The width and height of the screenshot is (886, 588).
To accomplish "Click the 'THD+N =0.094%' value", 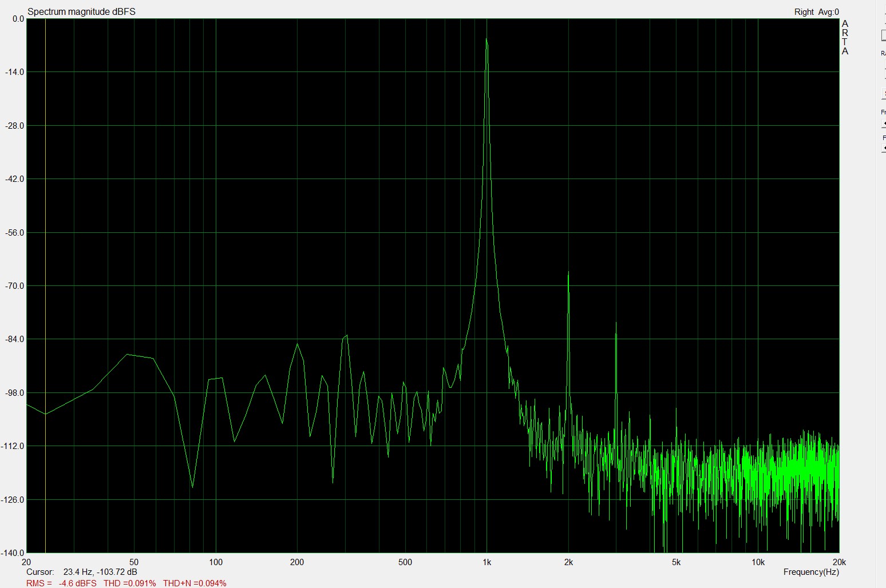I will tap(195, 583).
